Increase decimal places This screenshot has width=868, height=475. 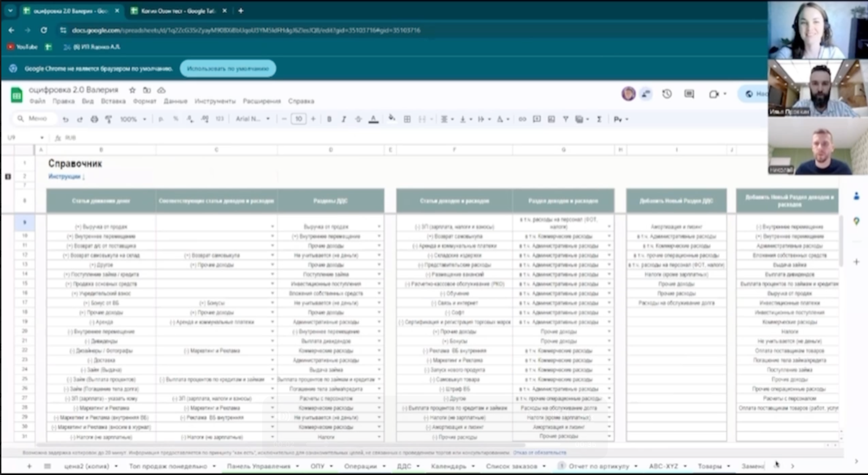[x=205, y=119]
